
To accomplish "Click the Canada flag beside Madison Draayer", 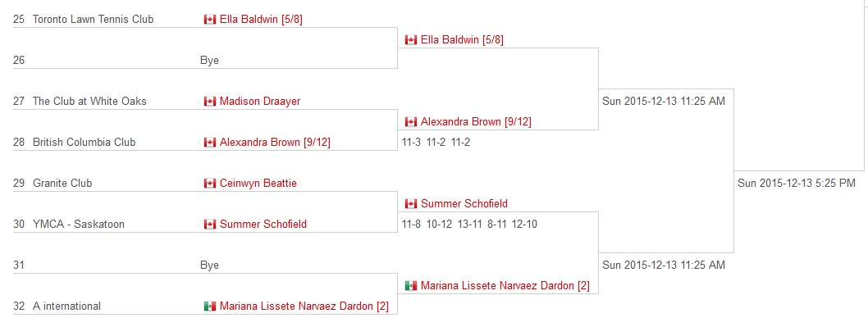I will click(210, 102).
